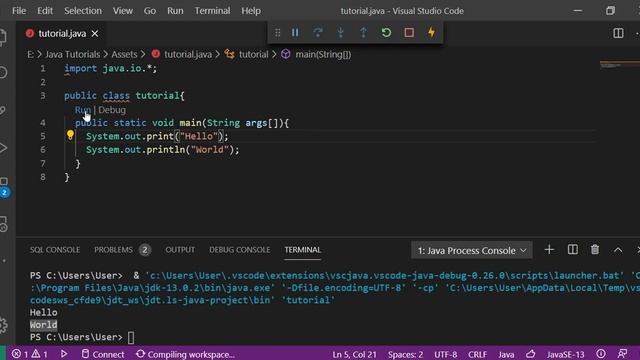Image resolution: width=640 pixels, height=360 pixels.
Task: Click main(String[]) in the breadcrumb
Action: [323, 54]
